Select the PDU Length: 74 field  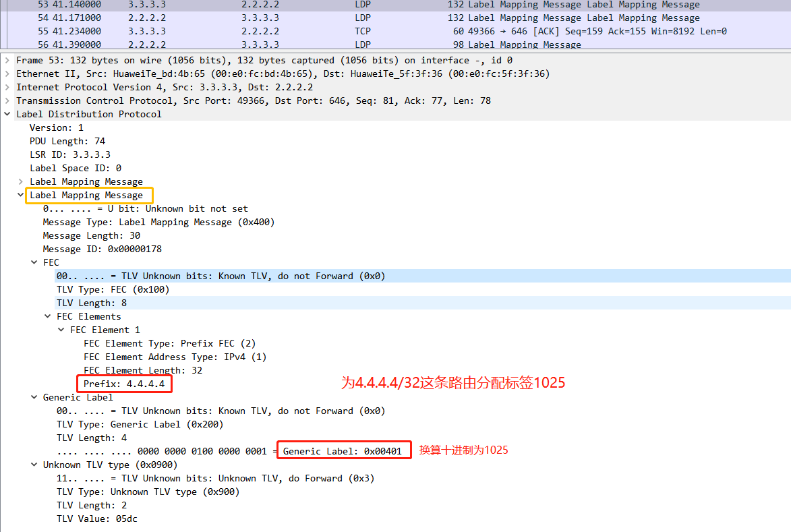(67, 141)
